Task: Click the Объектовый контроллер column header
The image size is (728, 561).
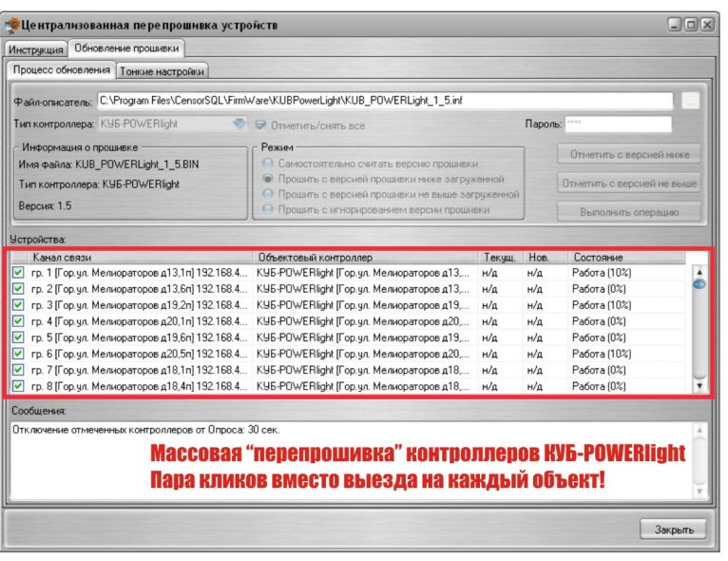Action: (x=365, y=258)
